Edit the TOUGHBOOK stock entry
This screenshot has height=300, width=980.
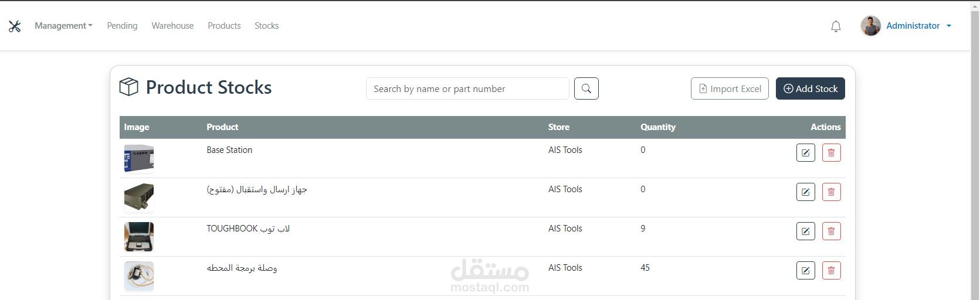coord(805,231)
